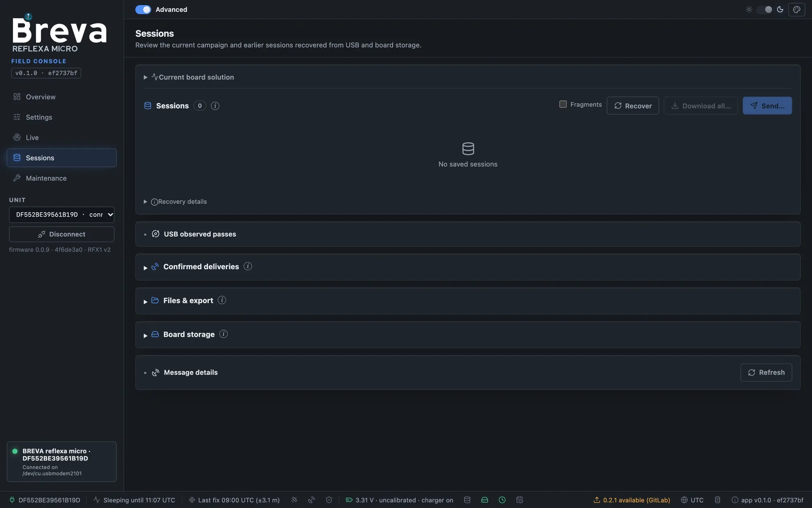Click the log scroll icon near UTC
Image resolution: width=812 pixels, height=508 pixels.
717,500
